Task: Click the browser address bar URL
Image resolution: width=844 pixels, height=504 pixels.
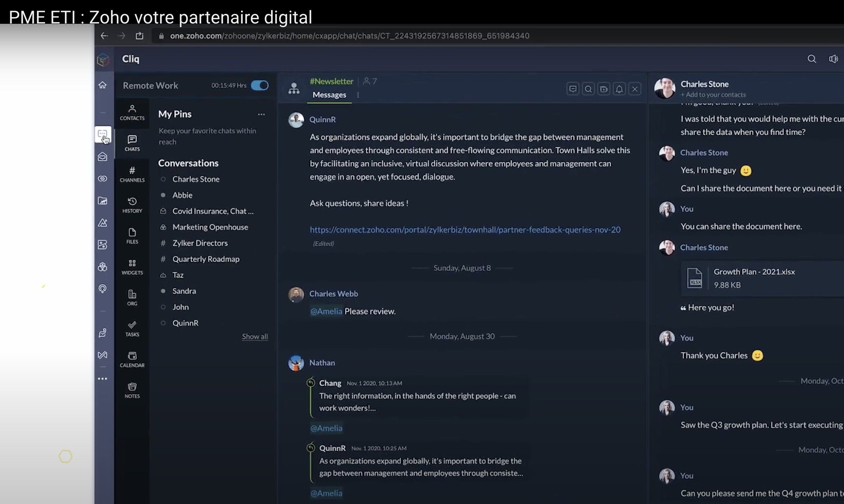Action: 350,36
